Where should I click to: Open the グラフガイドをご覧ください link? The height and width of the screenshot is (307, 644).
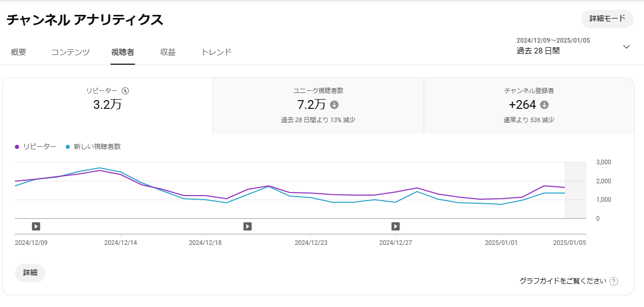(563, 281)
